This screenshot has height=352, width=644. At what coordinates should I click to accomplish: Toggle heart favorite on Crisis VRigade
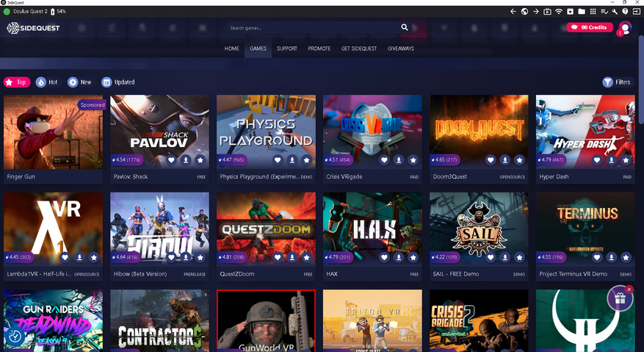pyautogui.click(x=384, y=160)
